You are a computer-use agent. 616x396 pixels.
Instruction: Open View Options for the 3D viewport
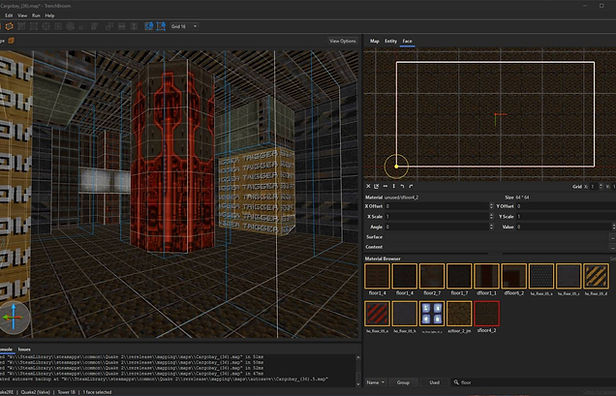click(343, 41)
